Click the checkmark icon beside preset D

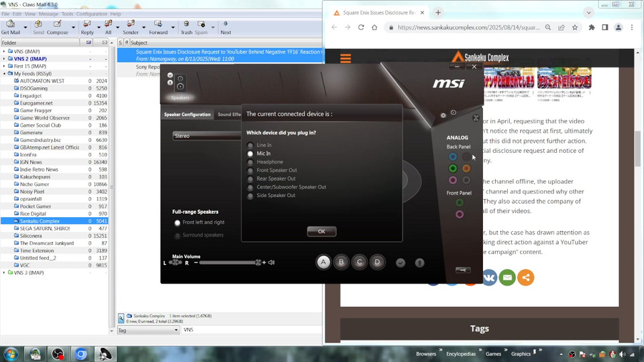pyautogui.click(x=400, y=263)
